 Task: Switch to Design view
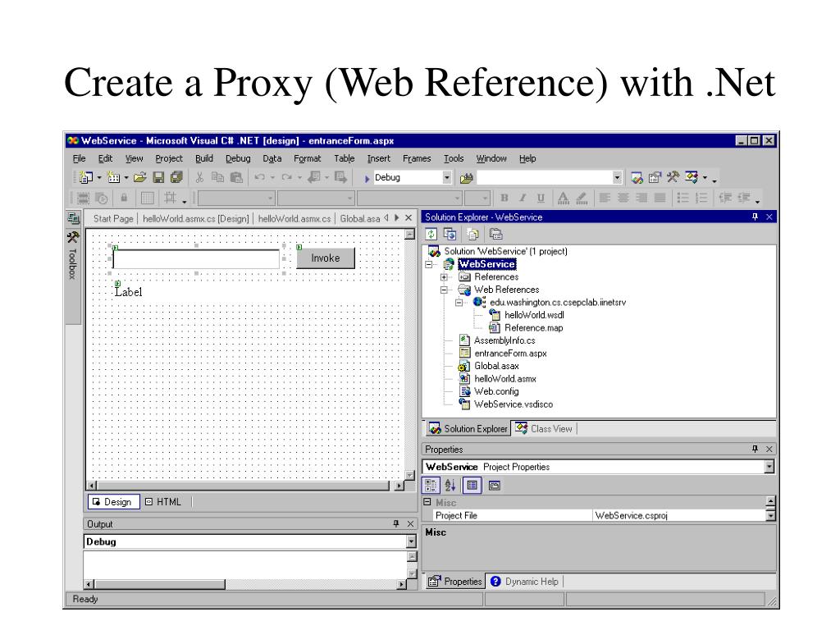point(113,502)
